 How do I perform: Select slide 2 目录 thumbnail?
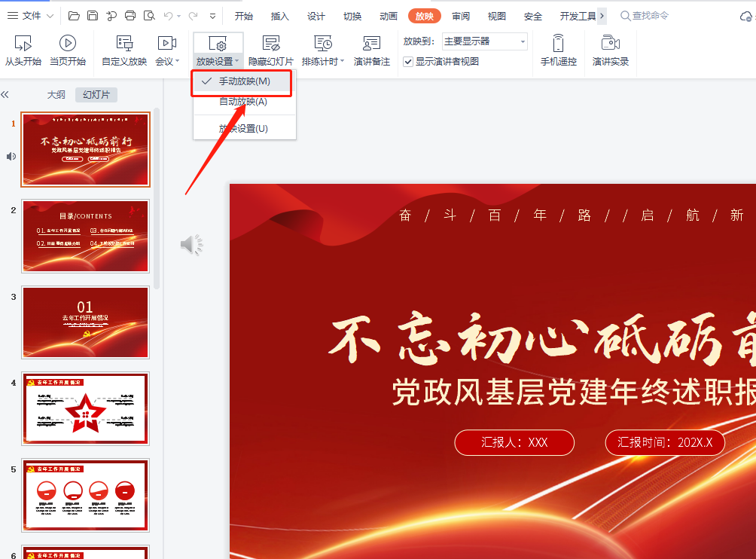(85, 237)
